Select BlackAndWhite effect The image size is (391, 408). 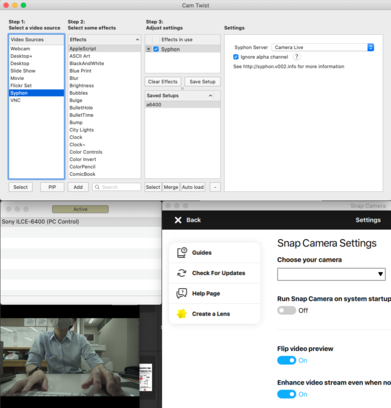coord(104,63)
